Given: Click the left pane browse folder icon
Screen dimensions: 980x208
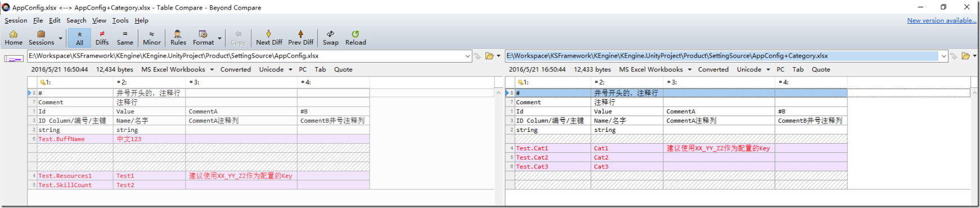Looking at the screenshot, I should point(489,56).
